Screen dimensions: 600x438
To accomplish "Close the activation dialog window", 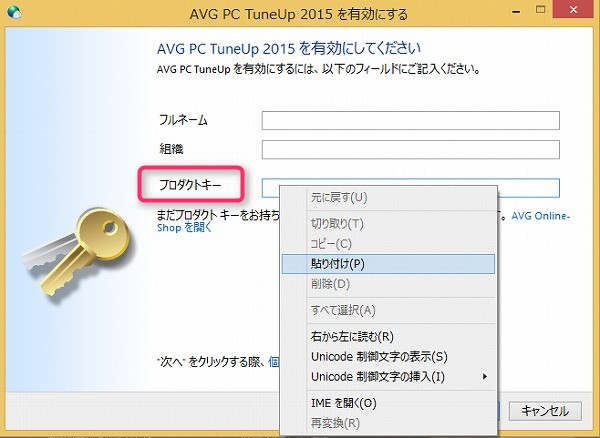I will coord(573,10).
